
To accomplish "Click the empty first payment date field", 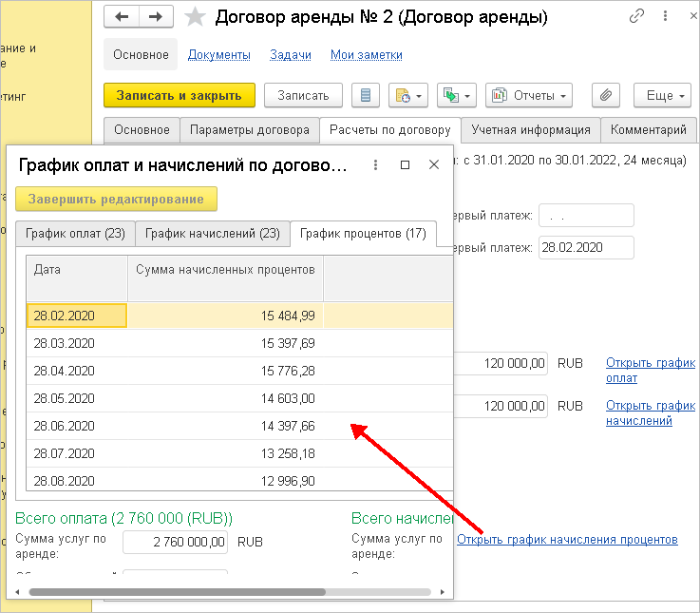I will tap(586, 216).
